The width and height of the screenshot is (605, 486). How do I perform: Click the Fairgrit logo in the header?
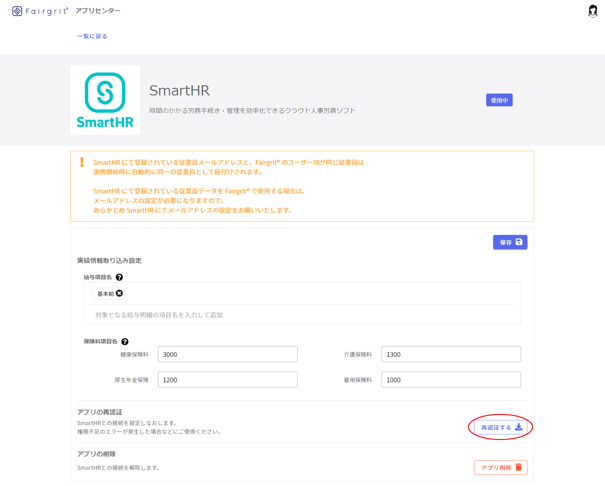coord(40,11)
